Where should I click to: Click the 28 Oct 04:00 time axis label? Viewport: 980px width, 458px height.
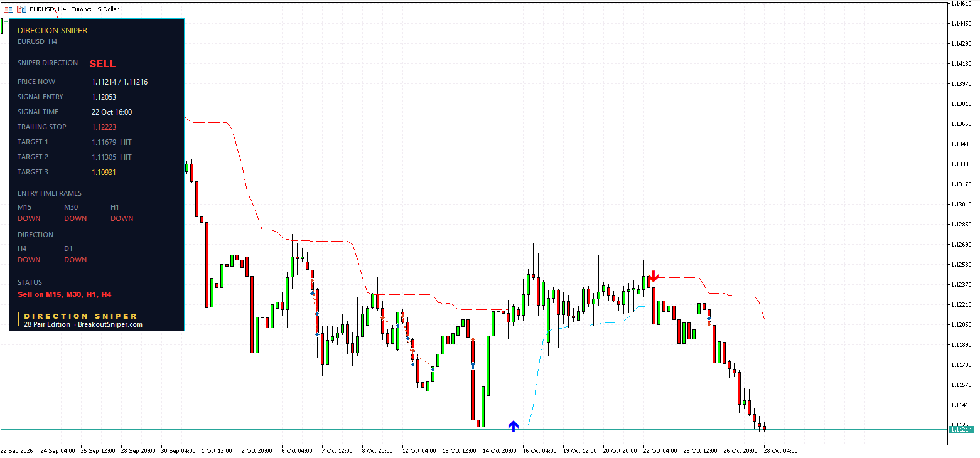point(780,451)
